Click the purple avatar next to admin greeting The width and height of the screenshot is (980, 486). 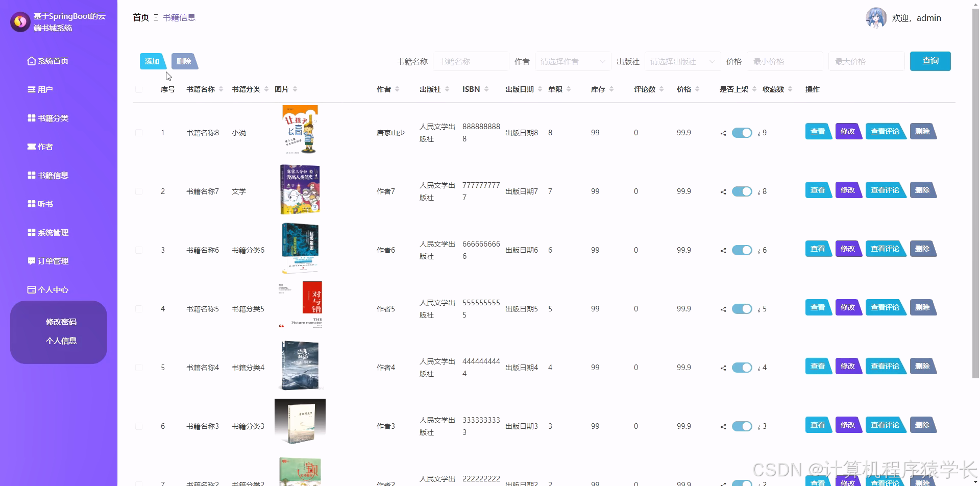876,17
